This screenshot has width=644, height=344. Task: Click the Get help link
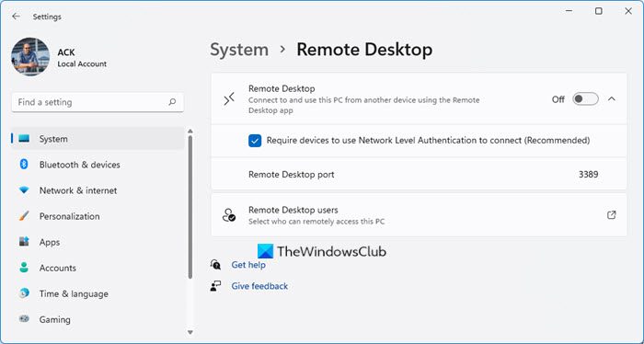[248, 265]
